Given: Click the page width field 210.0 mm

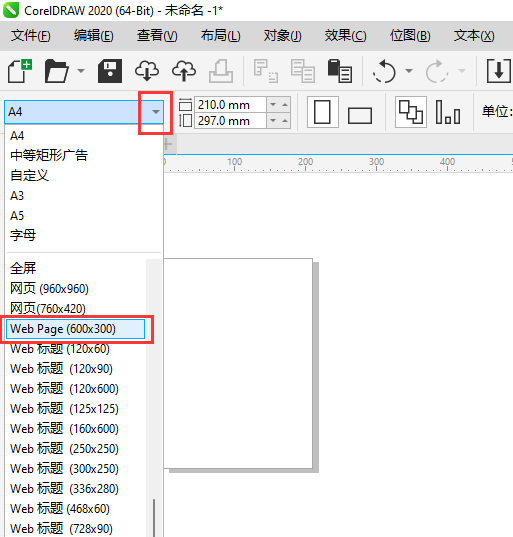Looking at the screenshot, I should click(x=230, y=104).
